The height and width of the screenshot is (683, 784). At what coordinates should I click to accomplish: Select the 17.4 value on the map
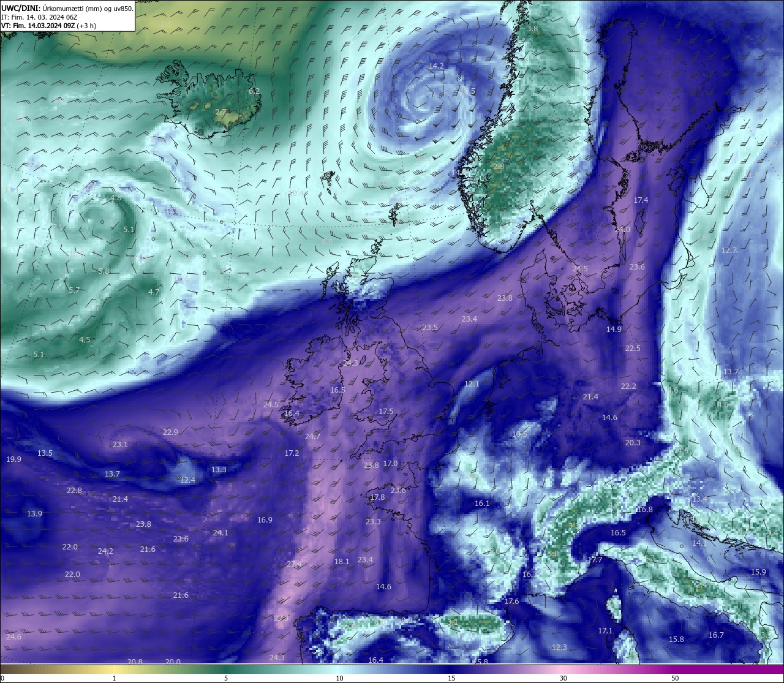pos(641,200)
